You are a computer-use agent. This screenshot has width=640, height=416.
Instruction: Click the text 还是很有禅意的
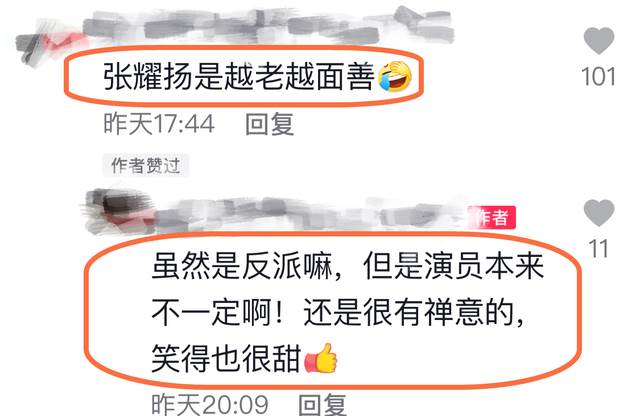[x=413, y=313]
